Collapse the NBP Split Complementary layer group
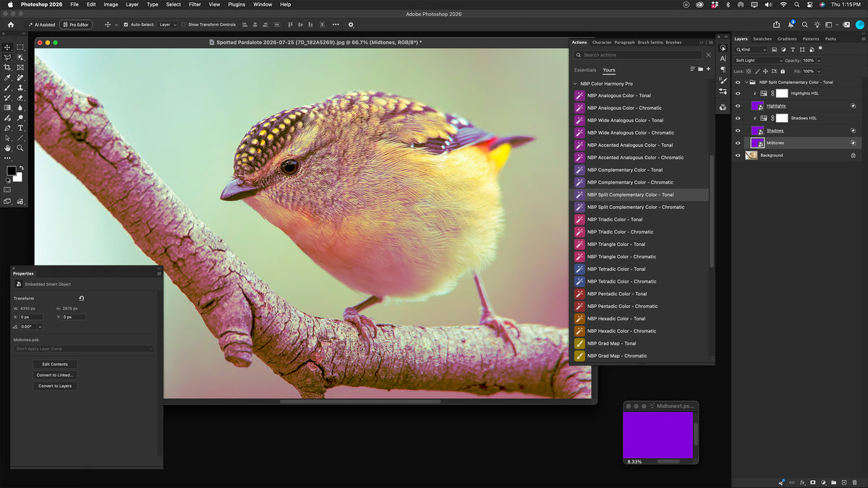The image size is (868, 488). click(746, 82)
